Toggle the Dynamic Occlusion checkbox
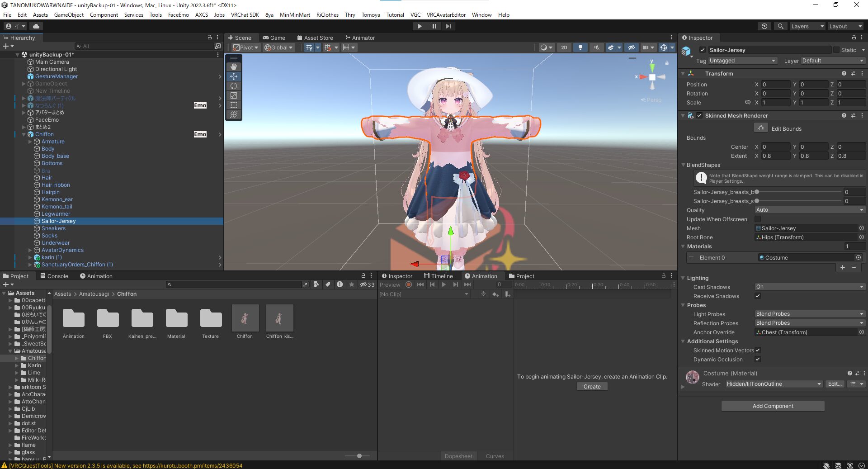This screenshot has width=868, height=469. click(x=758, y=360)
